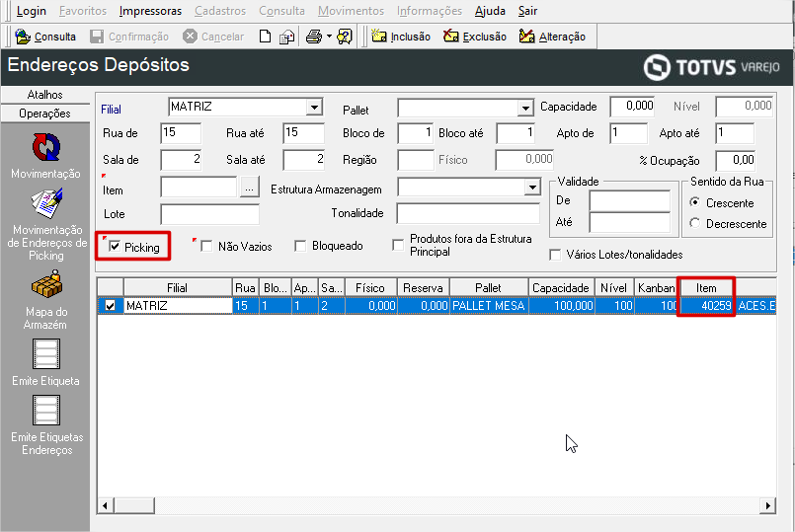Click the Apto até input field
The image size is (795, 532).
pos(735,133)
